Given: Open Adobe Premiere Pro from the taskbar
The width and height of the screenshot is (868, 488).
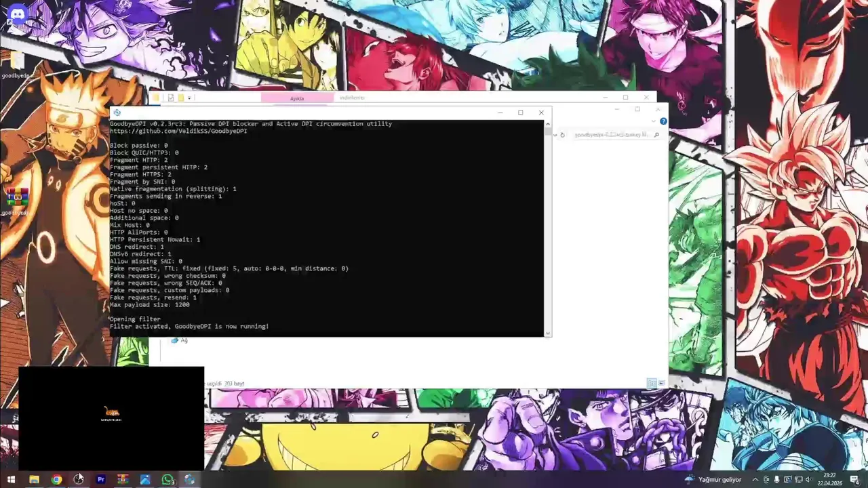Looking at the screenshot, I should click(x=101, y=479).
